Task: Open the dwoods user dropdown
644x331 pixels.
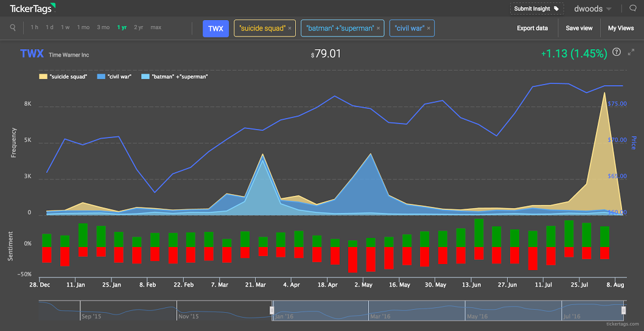Action: (x=592, y=8)
